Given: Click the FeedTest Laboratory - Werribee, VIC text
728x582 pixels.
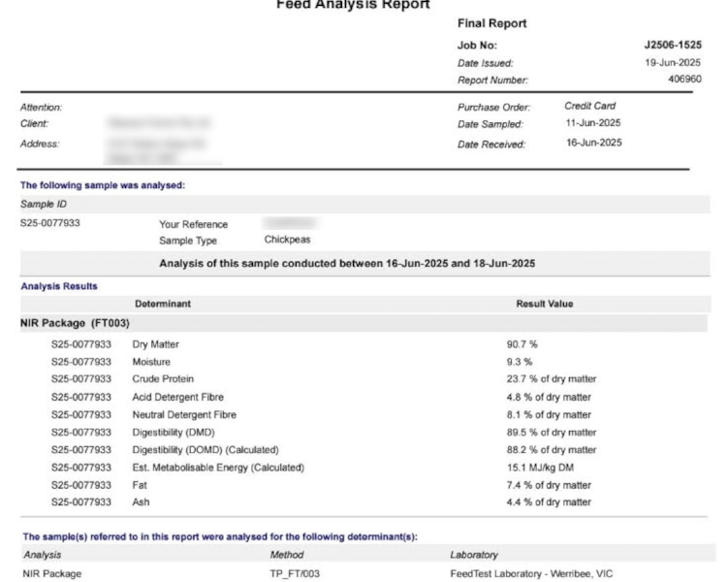Looking at the screenshot, I should click(x=532, y=573).
